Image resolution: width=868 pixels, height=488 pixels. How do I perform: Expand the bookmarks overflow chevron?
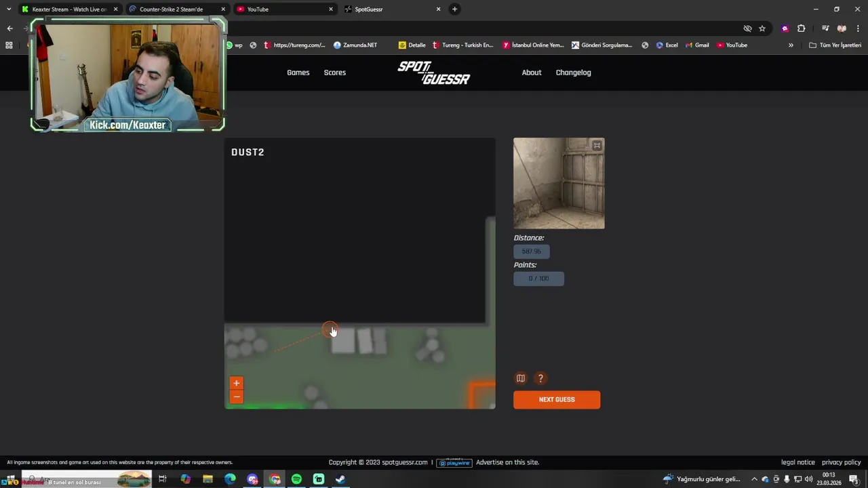(x=791, y=45)
